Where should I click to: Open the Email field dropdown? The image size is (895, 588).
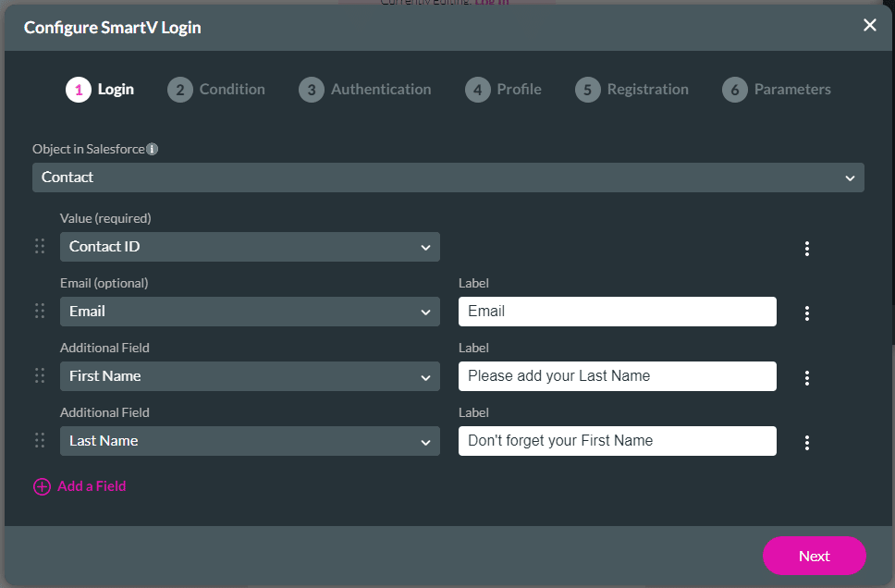[x=250, y=312]
